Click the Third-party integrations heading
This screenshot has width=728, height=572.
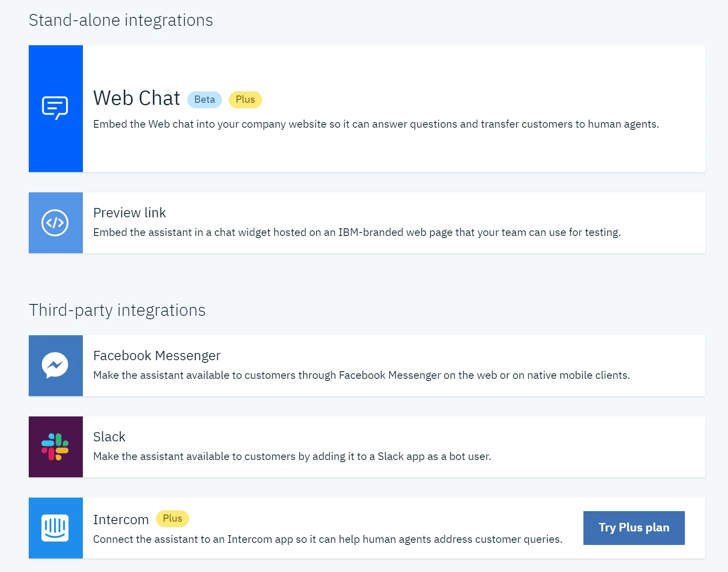(x=117, y=310)
